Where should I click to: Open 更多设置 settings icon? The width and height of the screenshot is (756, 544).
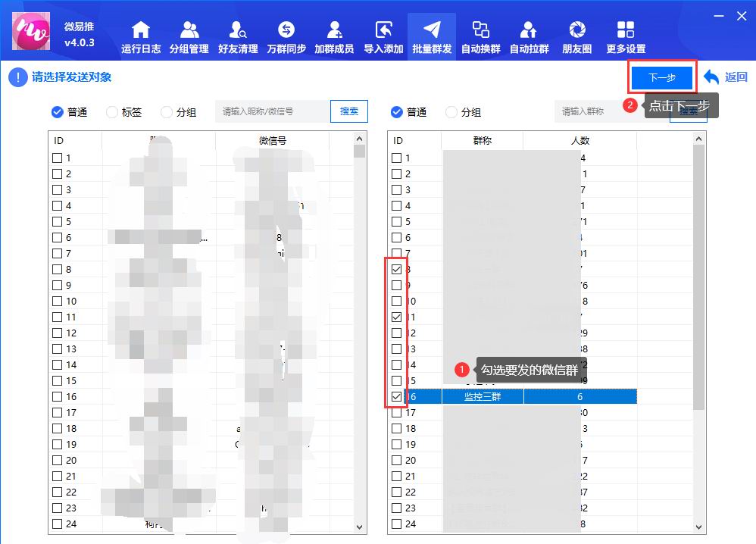(626, 36)
